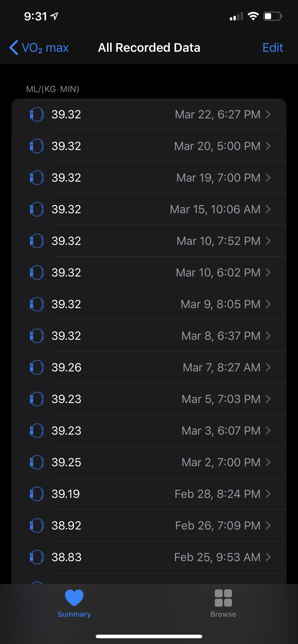Open details chevron for Mar 3, 6:07 PM
The image size is (298, 644).
point(268,431)
